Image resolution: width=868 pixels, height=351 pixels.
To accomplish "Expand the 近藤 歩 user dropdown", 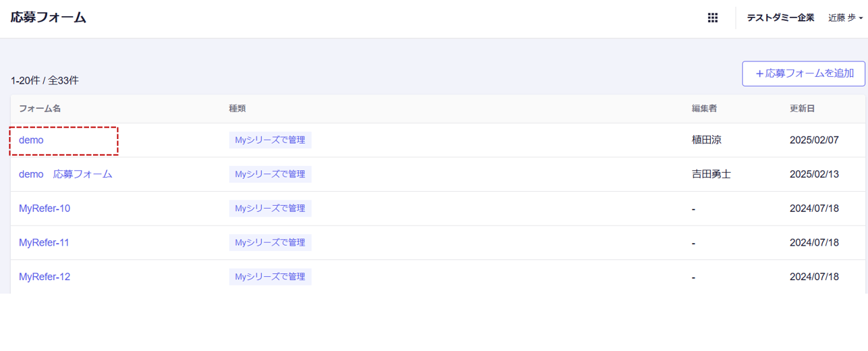I will click(x=845, y=18).
